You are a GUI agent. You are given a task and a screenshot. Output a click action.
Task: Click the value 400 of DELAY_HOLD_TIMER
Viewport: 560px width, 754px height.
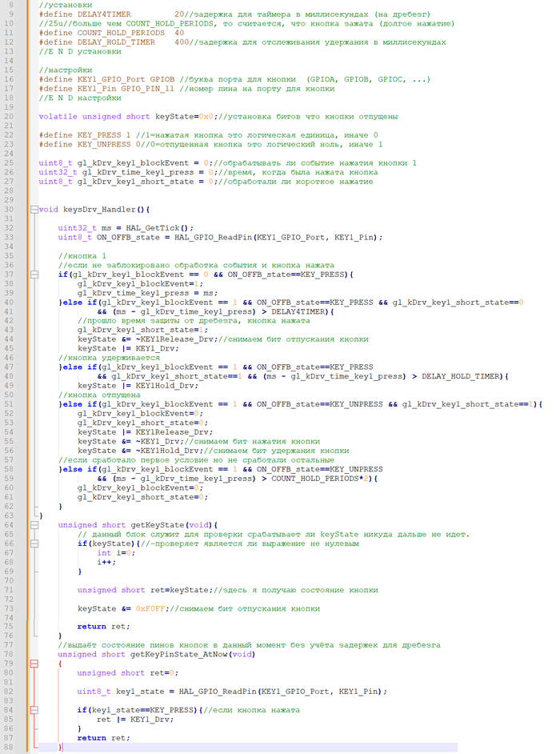pyautogui.click(x=182, y=42)
